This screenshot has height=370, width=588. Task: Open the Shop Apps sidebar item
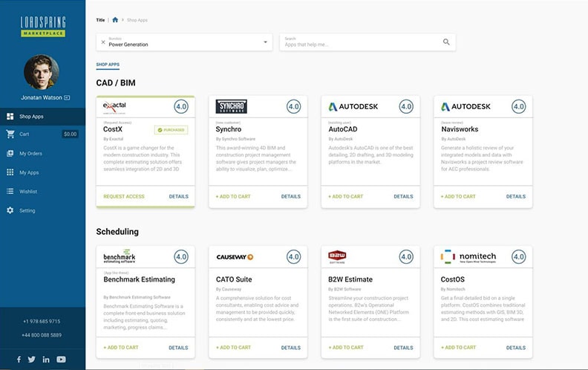coord(43,117)
